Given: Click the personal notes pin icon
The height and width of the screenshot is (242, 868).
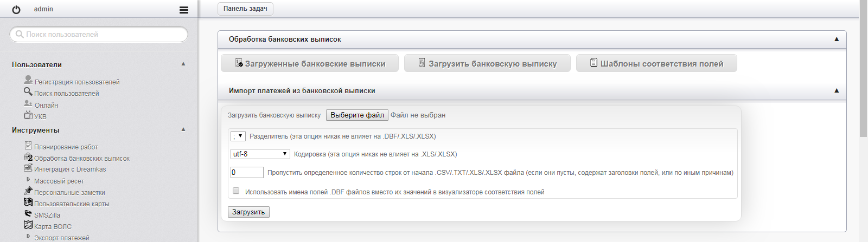Looking at the screenshot, I should tap(28, 191).
